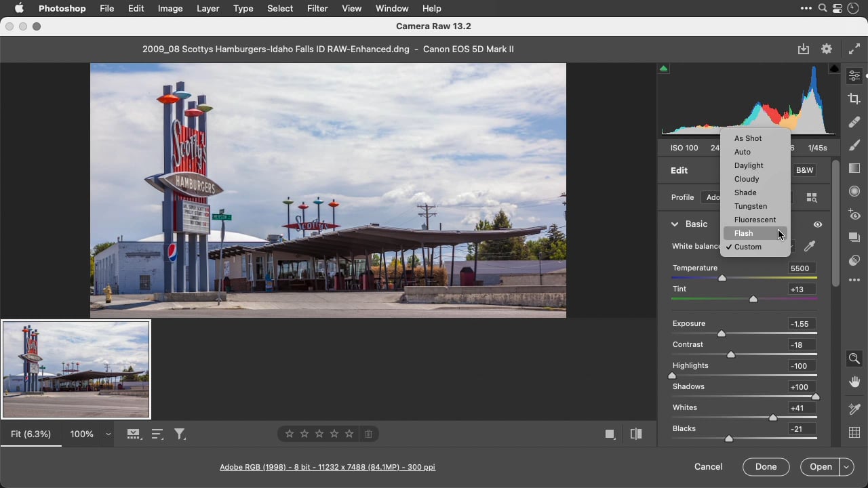
Task: Click the Shadows value field +100
Action: click(x=800, y=387)
